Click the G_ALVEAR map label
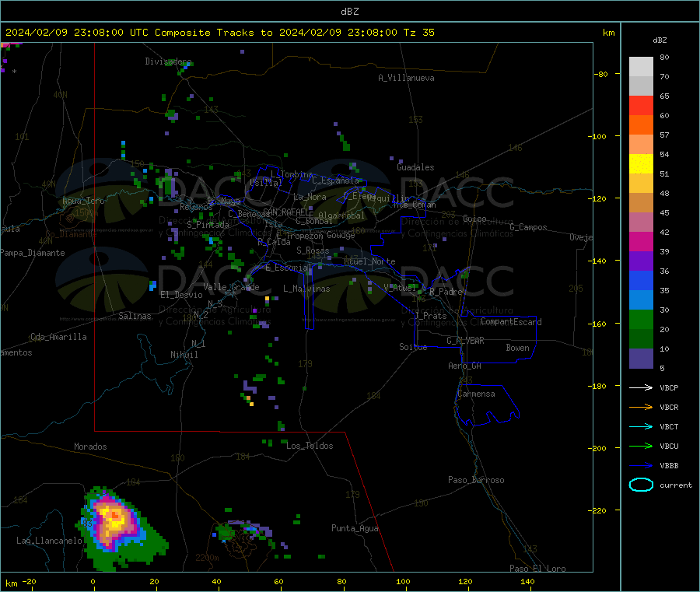Viewport: 700px width, 592px height. 465,341
